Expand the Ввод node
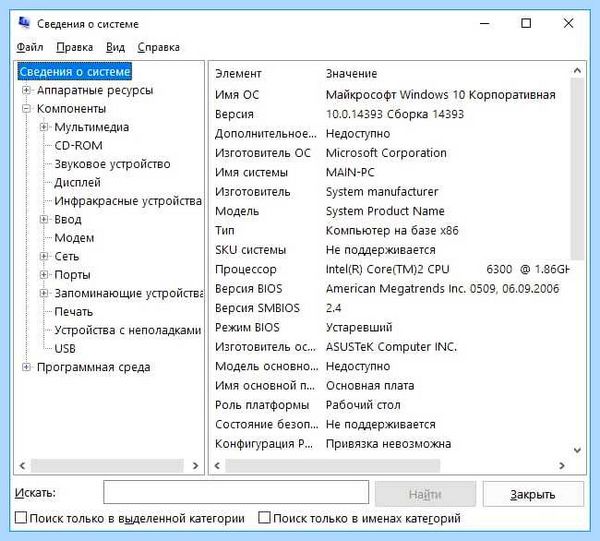The image size is (600, 541). click(x=44, y=219)
